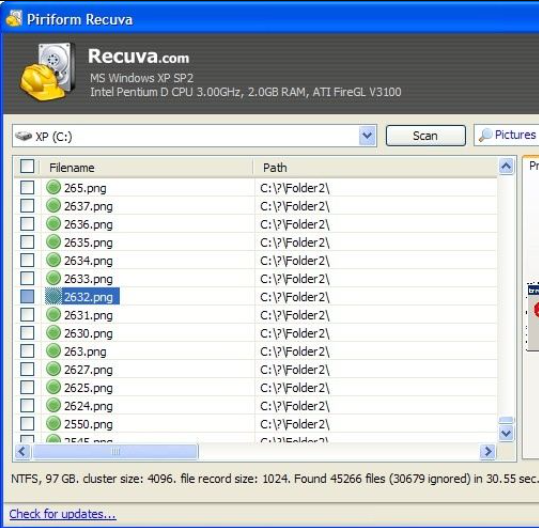Tick the checkbox for 2550.png

pyautogui.click(x=27, y=424)
